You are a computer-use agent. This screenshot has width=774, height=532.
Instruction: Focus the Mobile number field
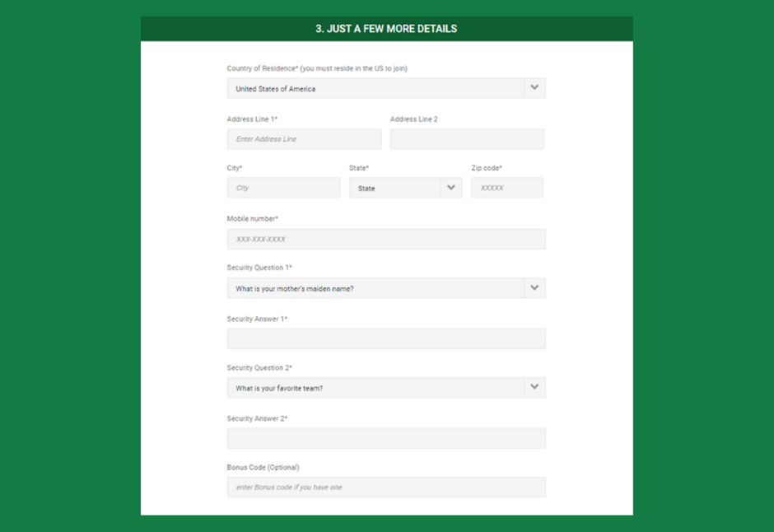tap(386, 239)
